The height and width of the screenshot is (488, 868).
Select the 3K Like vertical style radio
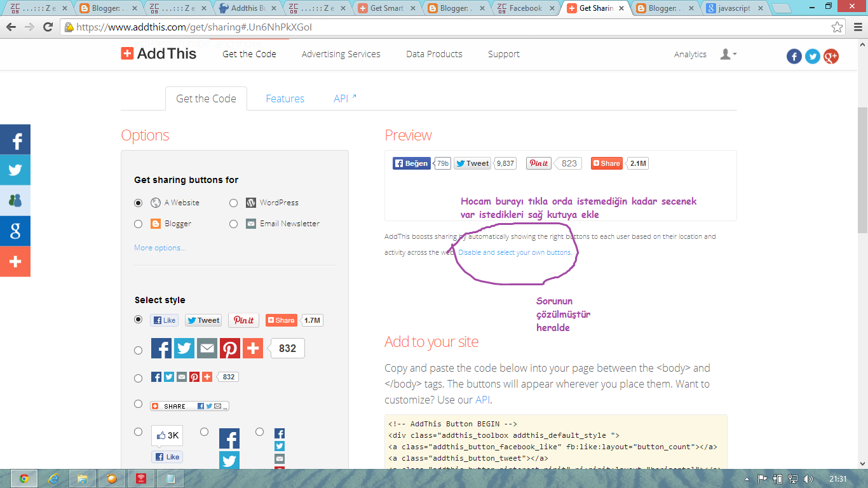click(139, 431)
